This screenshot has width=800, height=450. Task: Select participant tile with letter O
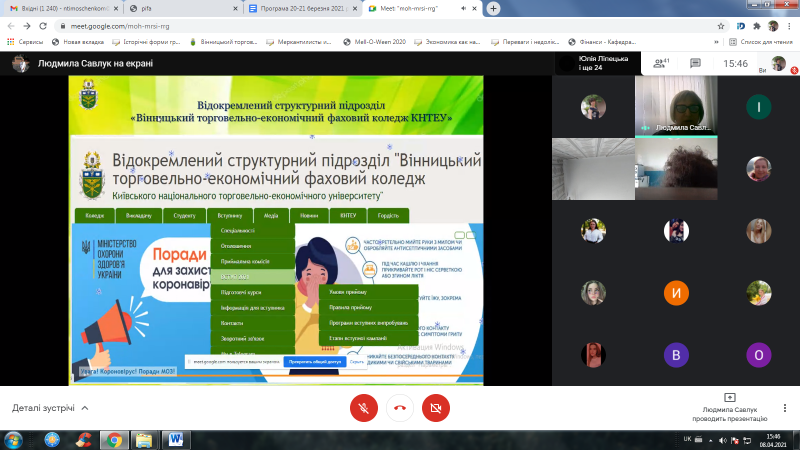759,355
